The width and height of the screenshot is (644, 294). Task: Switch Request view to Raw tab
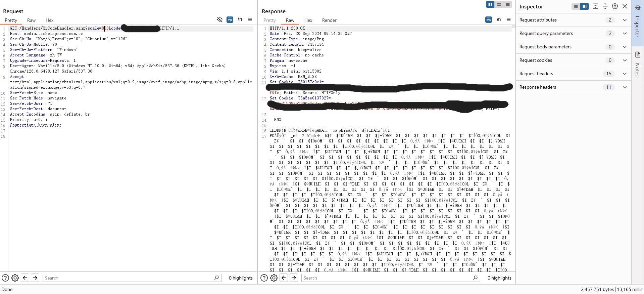[31, 20]
